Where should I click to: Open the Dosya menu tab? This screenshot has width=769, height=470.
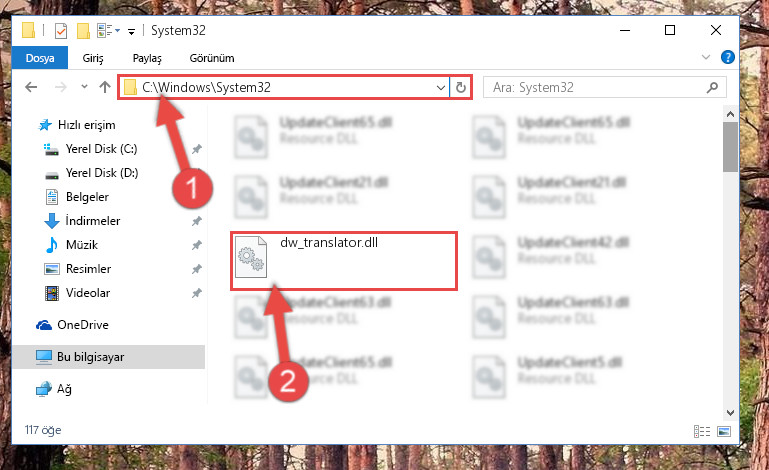[x=40, y=58]
